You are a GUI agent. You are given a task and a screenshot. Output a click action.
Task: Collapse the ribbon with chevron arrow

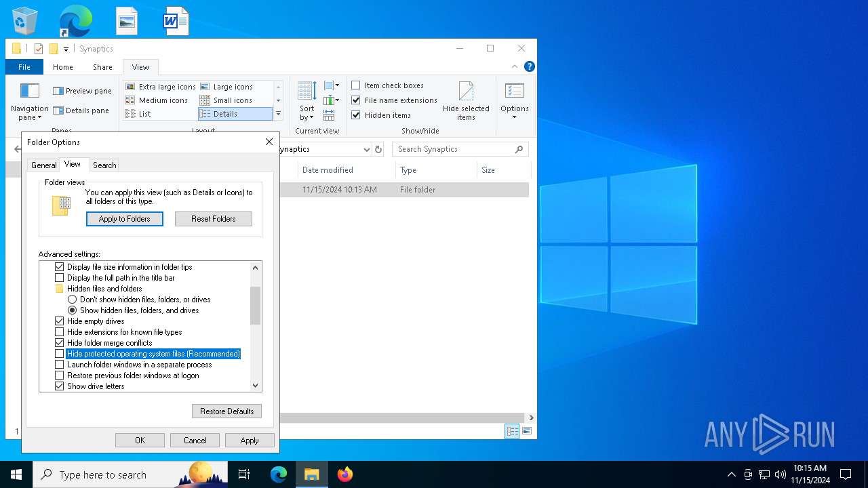515,66
